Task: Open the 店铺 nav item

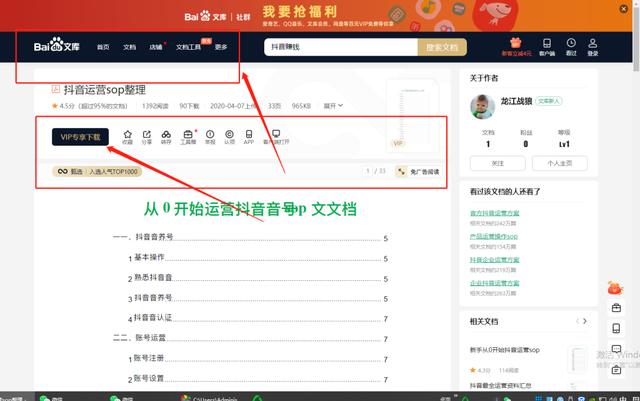Action: click(x=156, y=47)
